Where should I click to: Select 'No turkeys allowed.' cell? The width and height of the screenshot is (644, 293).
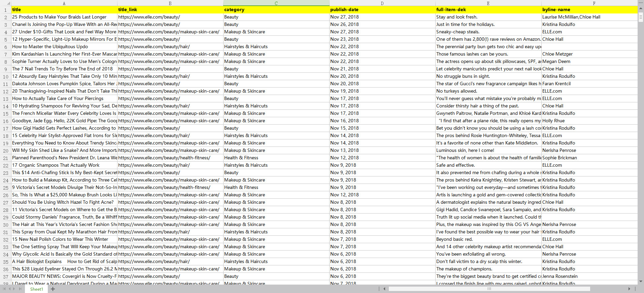point(488,91)
